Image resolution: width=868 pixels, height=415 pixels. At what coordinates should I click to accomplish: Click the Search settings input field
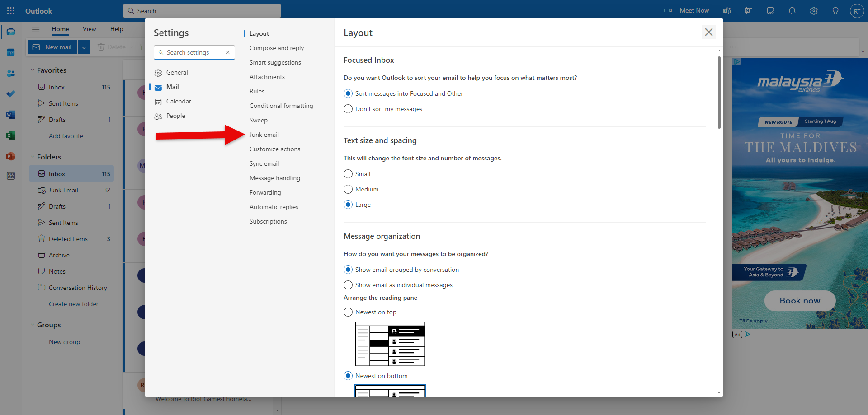pos(194,52)
